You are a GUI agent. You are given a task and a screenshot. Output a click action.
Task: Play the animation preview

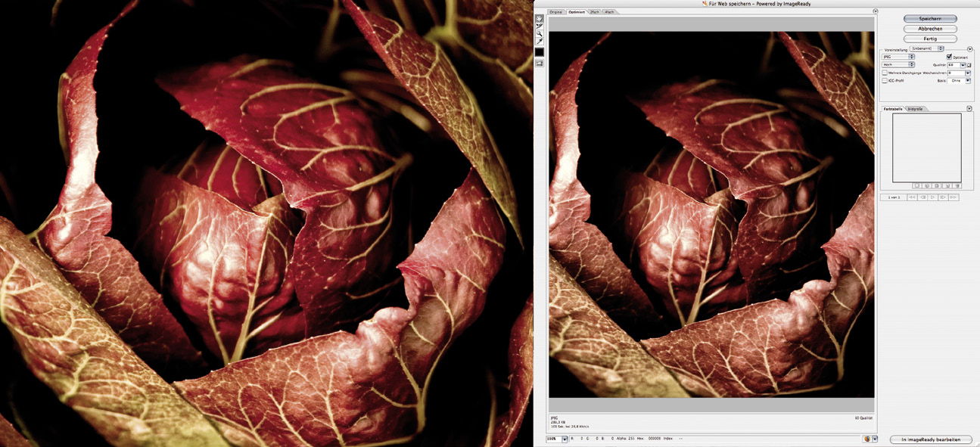(932, 197)
